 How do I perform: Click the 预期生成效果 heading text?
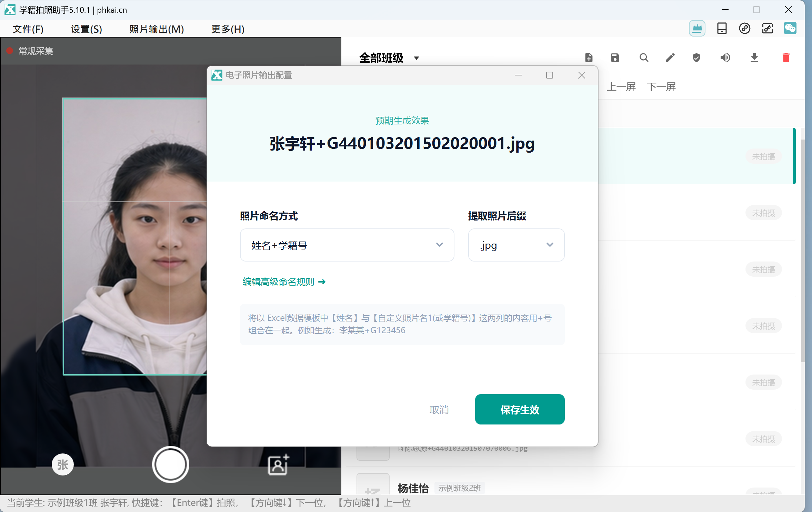point(402,121)
